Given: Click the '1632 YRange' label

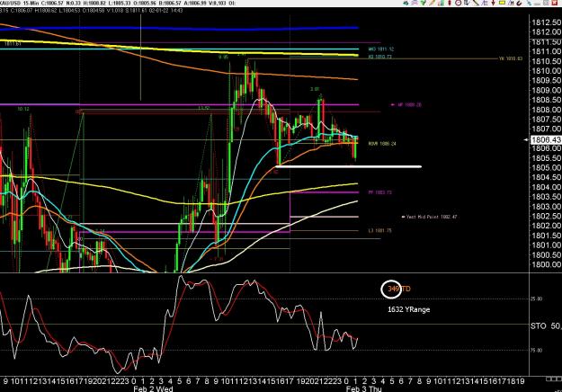Looking at the screenshot, I should (x=408, y=309).
